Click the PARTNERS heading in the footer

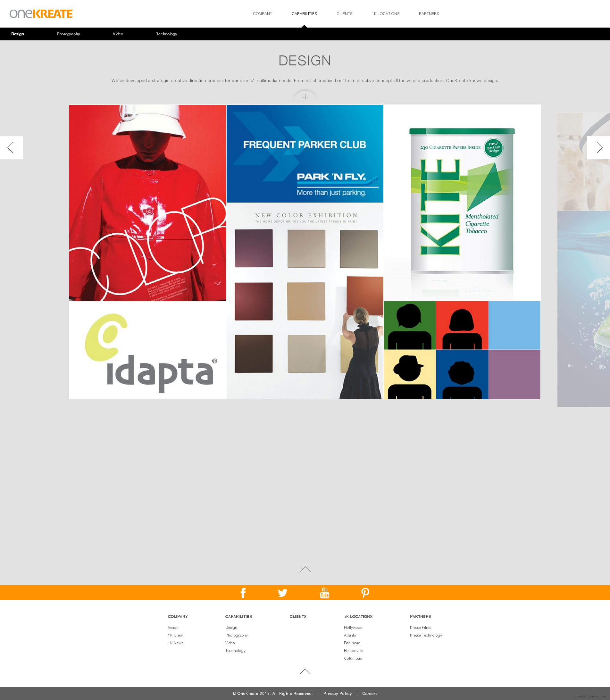click(x=420, y=617)
